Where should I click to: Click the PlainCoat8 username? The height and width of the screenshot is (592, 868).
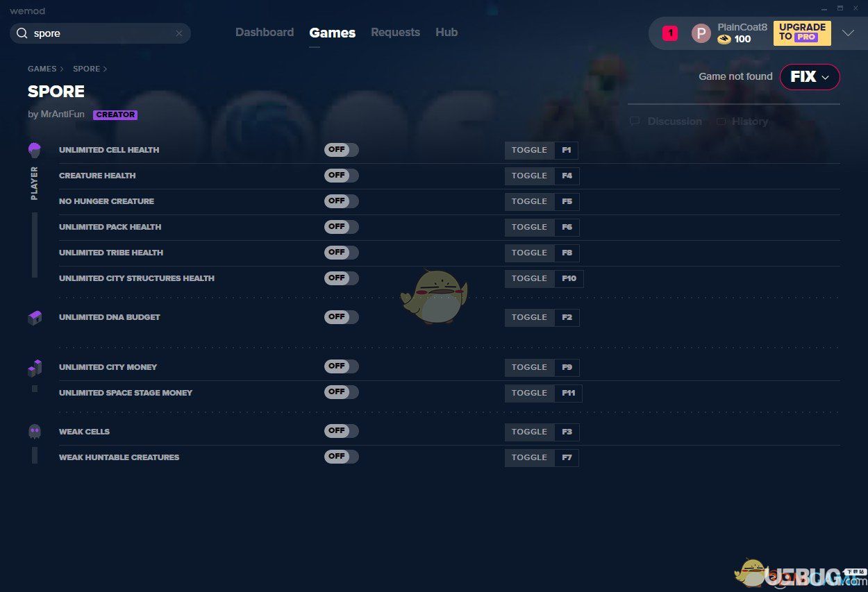742,27
